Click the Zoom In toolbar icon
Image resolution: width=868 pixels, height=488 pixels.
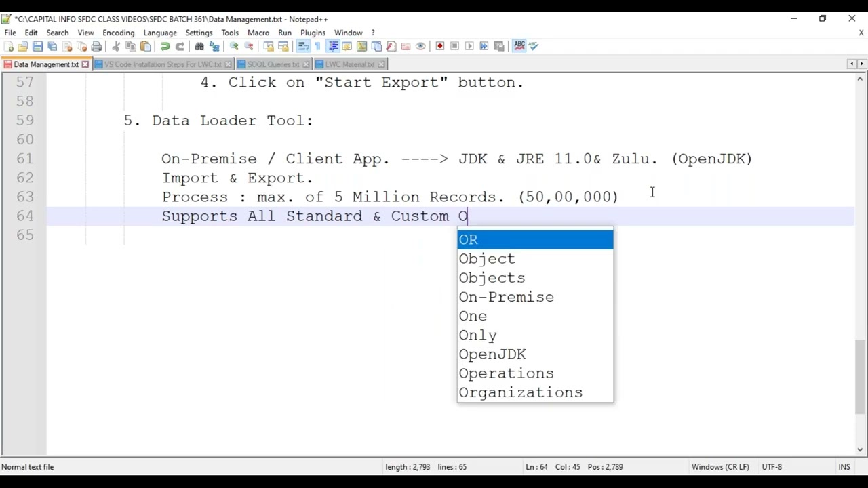tap(234, 46)
